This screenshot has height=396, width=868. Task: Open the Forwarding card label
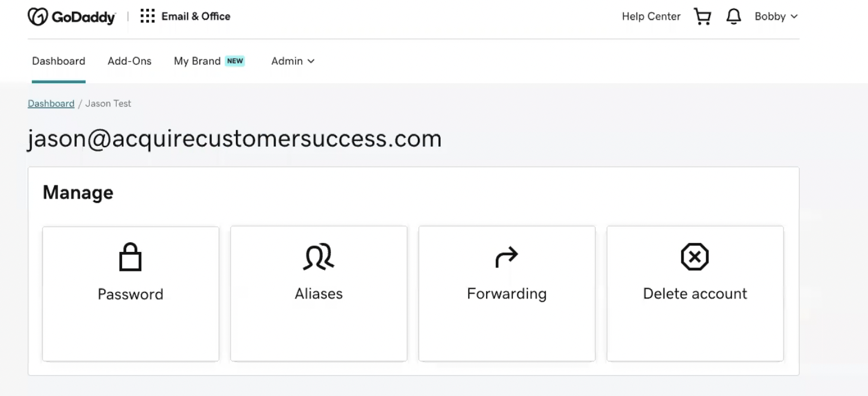[x=506, y=294]
